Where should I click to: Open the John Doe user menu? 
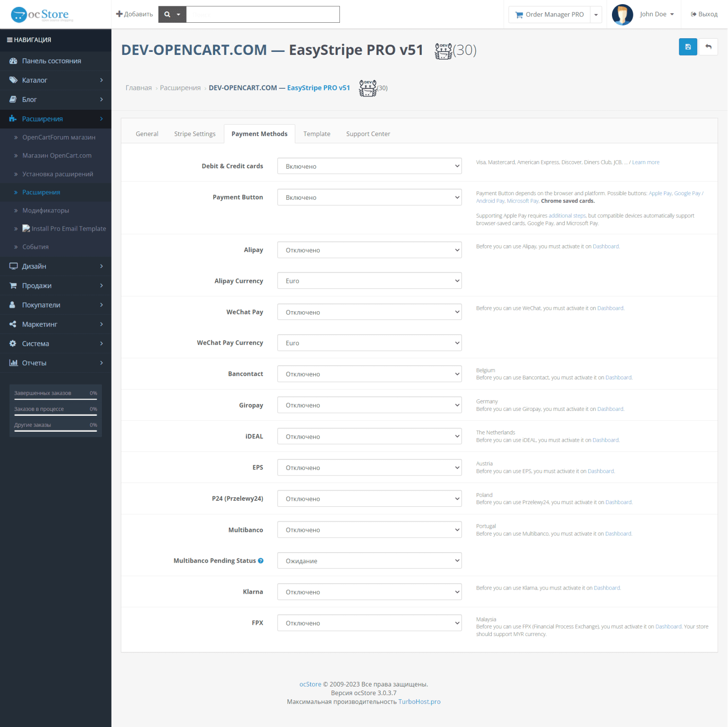(x=657, y=14)
